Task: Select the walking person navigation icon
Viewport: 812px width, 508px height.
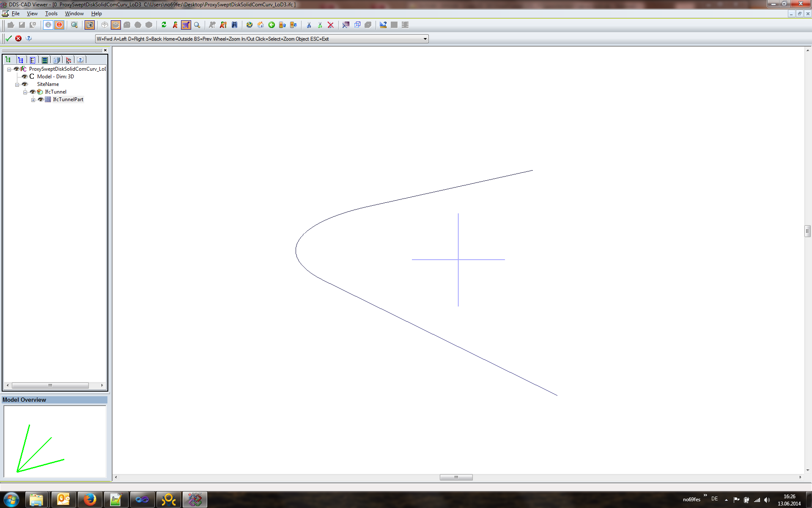Action: 175,25
